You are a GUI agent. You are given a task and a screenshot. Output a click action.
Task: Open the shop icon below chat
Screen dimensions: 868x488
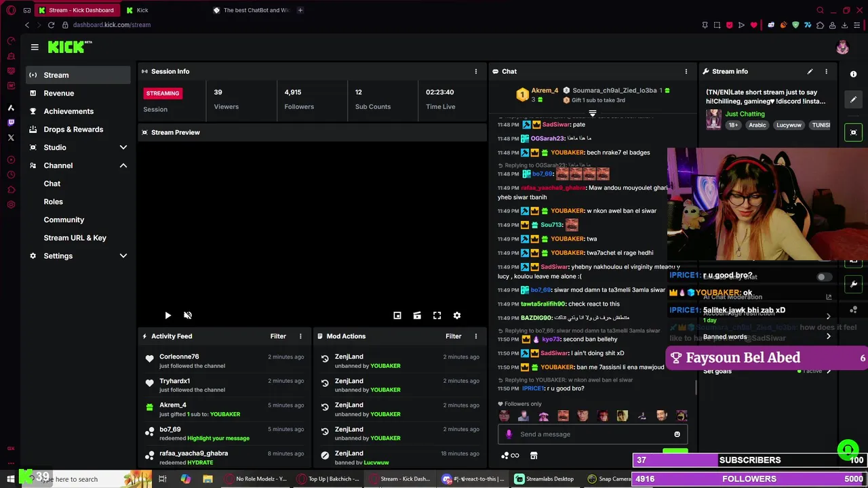534,455
